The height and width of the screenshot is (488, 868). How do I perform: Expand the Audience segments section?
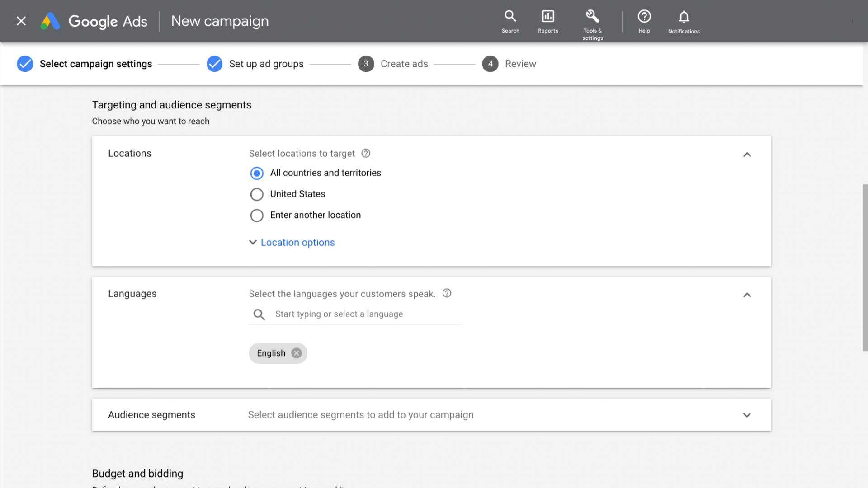pos(747,415)
